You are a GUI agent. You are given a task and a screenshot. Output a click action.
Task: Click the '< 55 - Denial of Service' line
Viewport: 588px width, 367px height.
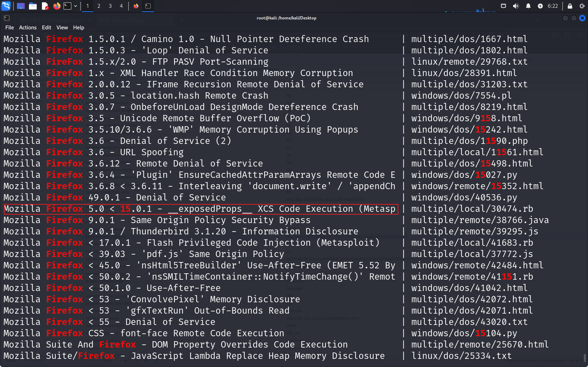[x=109, y=322]
